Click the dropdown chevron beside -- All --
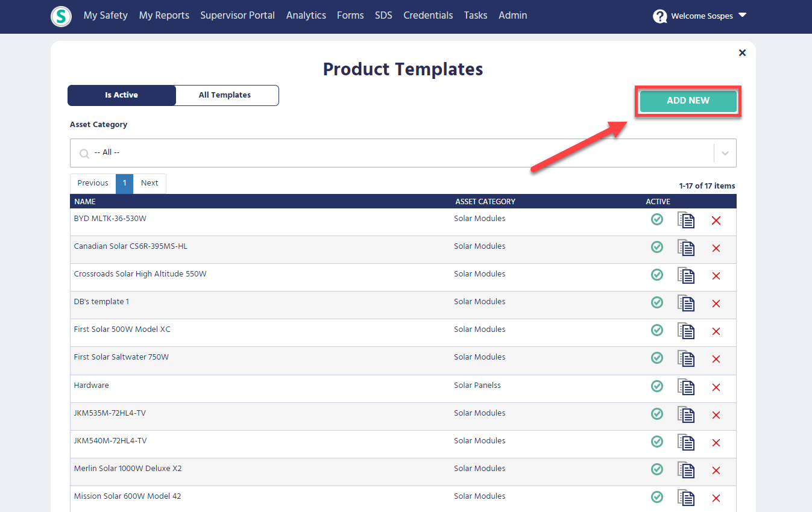The height and width of the screenshot is (512, 812). click(725, 153)
